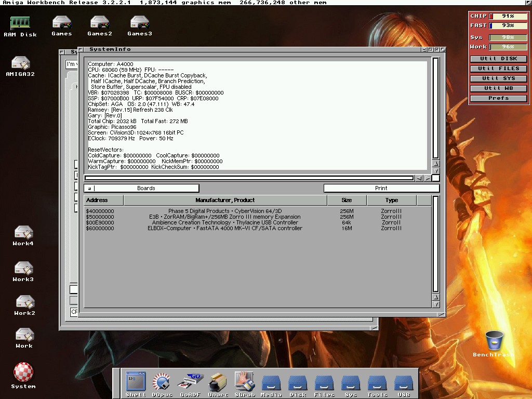532x399 pixels.
Task: Click the Util DISK button
Action: 498,59
